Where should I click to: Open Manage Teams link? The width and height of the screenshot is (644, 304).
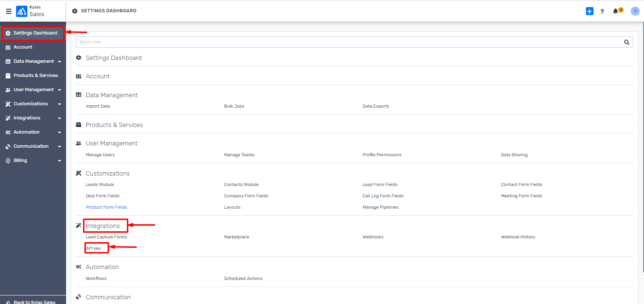(239, 155)
